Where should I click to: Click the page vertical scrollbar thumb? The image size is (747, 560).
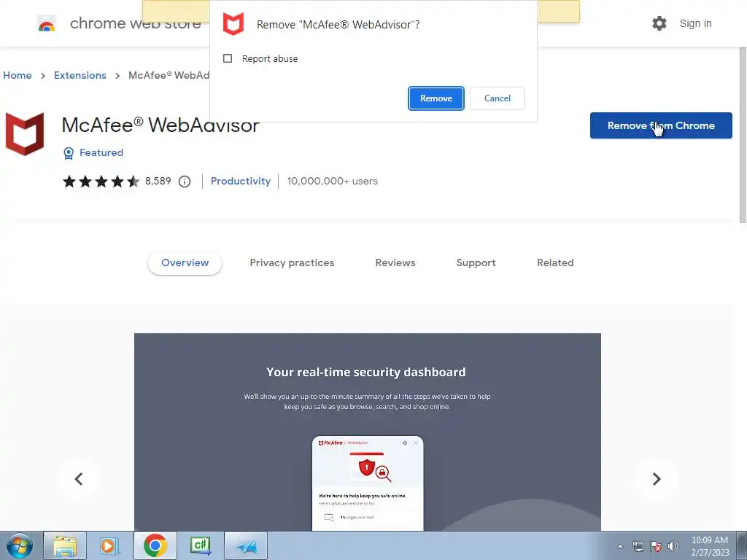coord(743,135)
